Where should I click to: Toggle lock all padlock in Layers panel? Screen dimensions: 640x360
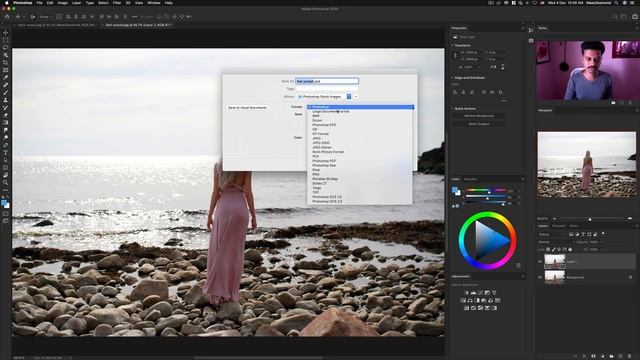pos(570,249)
